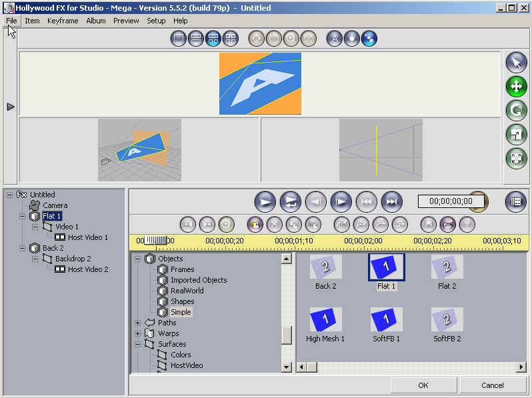The image size is (532, 398).
Task: Select the arrow pointer tool
Action: [x=517, y=63]
